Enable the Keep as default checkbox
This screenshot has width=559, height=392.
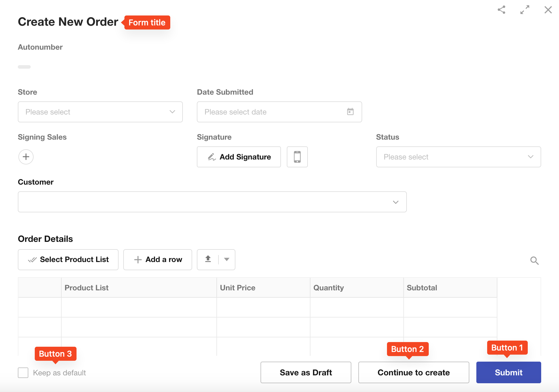(x=23, y=373)
